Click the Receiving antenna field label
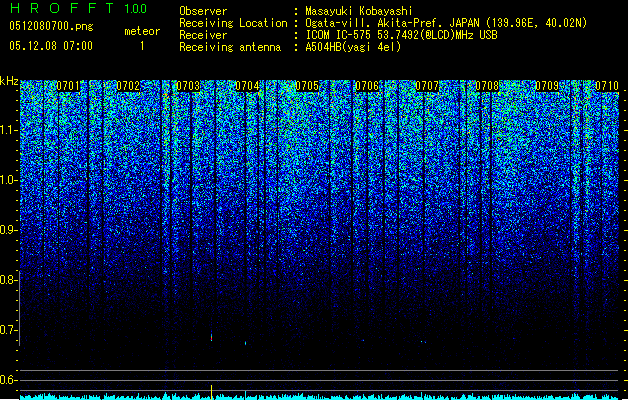The width and height of the screenshot is (629, 400). [x=230, y=47]
